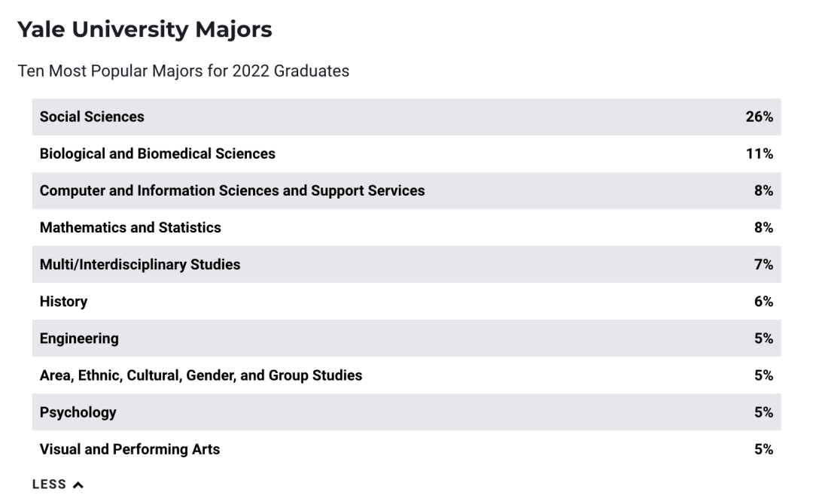Click the History major entry
The height and width of the screenshot is (504, 813).
click(x=406, y=302)
